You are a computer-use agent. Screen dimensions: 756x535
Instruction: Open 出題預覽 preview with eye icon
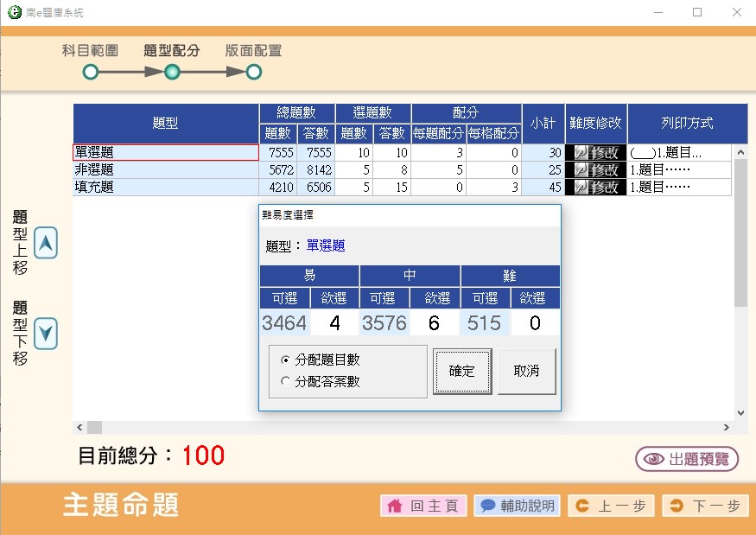point(687,459)
